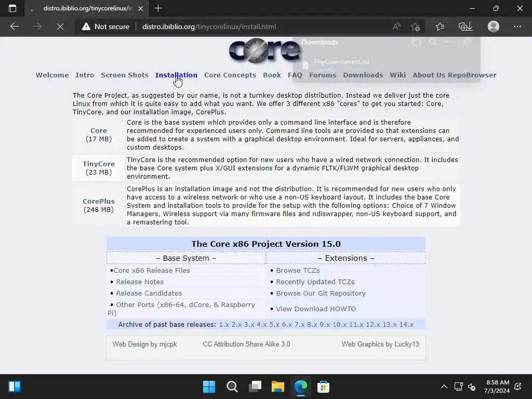This screenshot has width=532, height=399.
Task: Download Core (17 MB) link
Action: [98, 130]
